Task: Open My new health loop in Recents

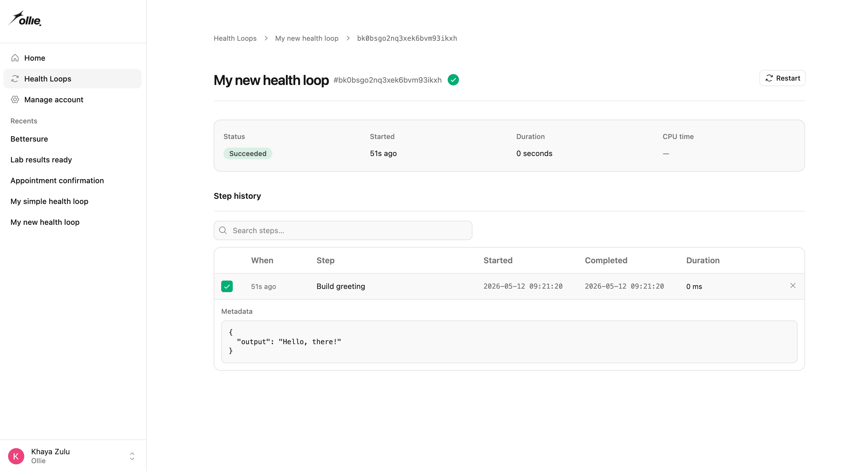Action: pos(45,222)
